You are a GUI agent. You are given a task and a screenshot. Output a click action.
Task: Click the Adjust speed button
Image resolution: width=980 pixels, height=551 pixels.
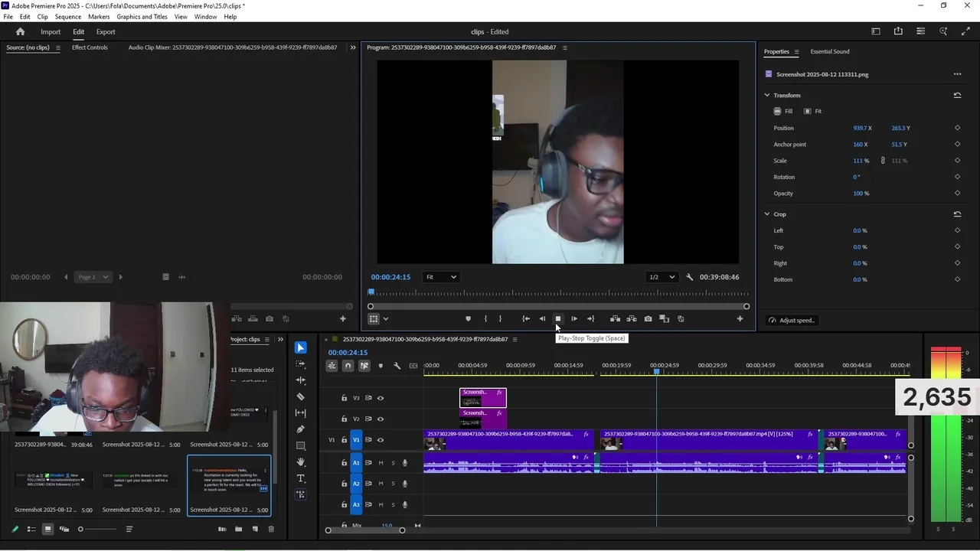792,321
